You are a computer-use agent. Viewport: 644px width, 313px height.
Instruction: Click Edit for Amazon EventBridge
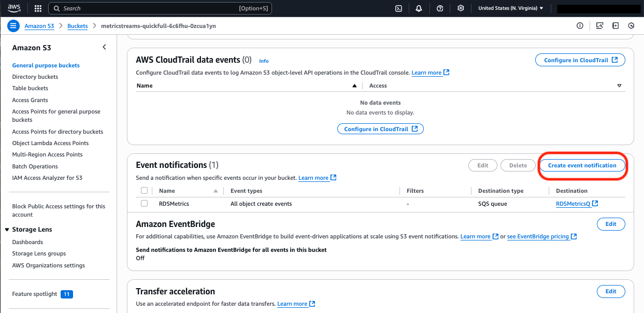click(611, 224)
